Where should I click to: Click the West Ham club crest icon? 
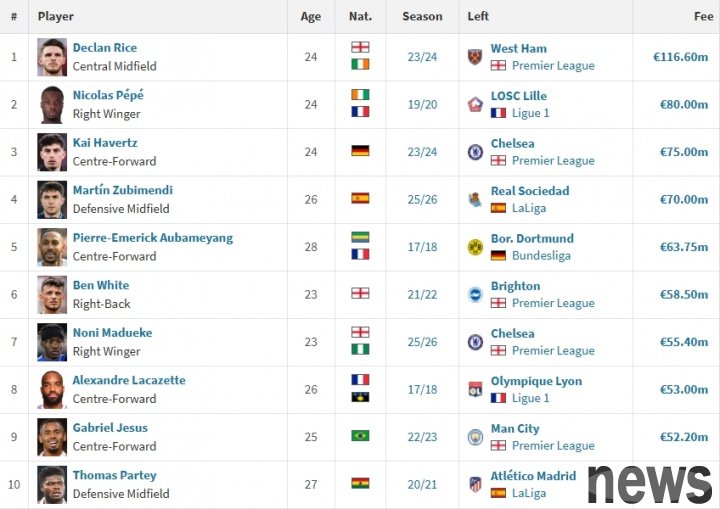pos(475,57)
